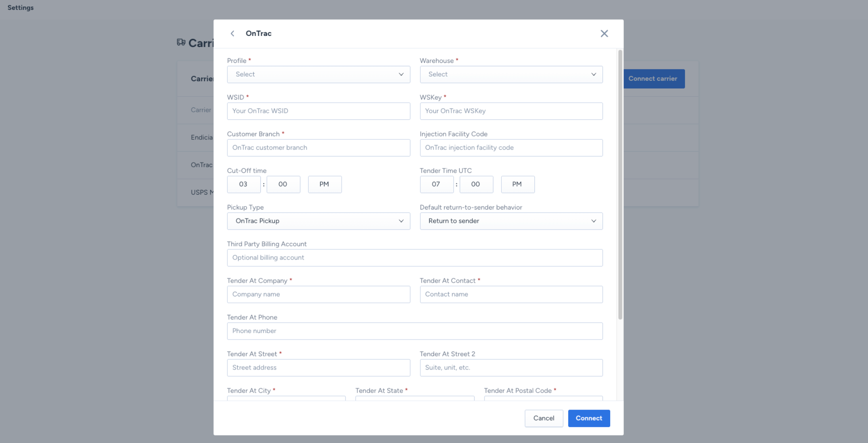Open the Warehouse dropdown
The width and height of the screenshot is (868, 443).
pos(511,74)
